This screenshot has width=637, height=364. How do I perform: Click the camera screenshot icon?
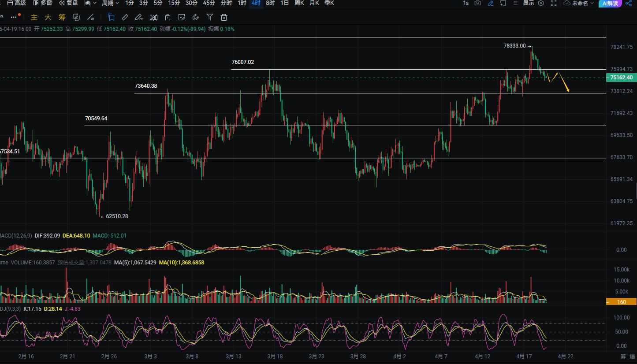tap(477, 3)
